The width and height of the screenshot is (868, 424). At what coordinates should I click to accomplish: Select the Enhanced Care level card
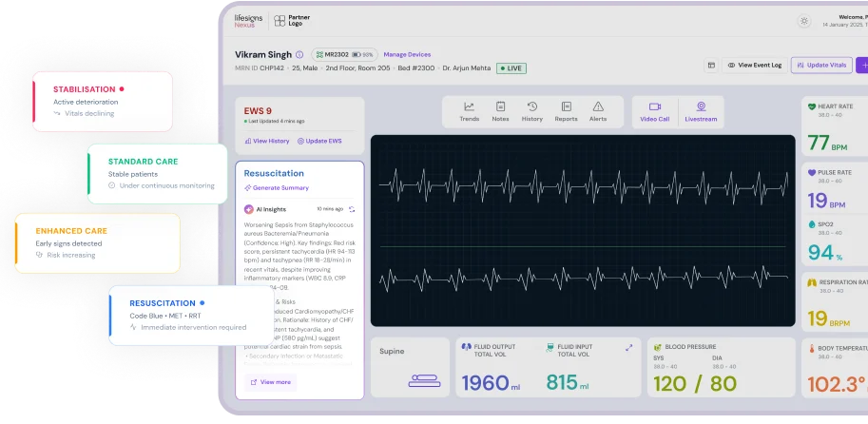pyautogui.click(x=97, y=242)
